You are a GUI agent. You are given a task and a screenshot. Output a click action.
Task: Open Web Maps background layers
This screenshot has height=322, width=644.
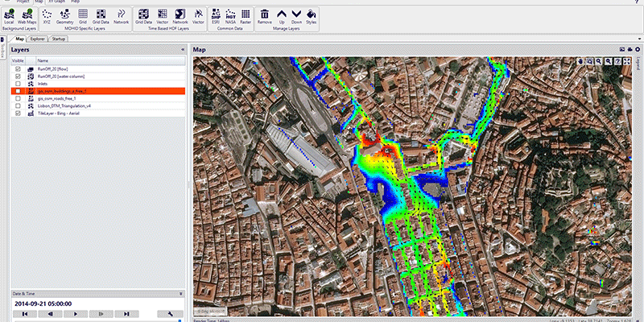26,16
